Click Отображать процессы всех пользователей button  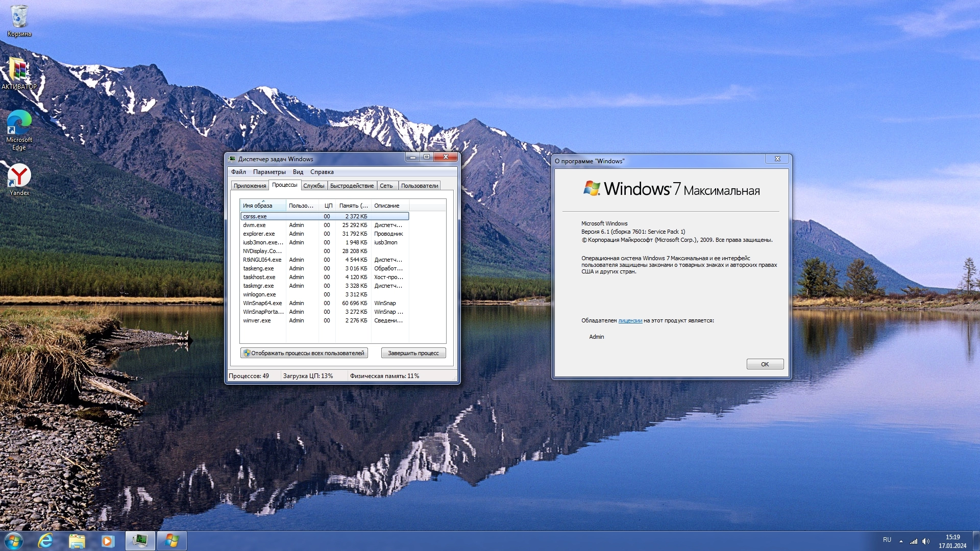pos(304,353)
